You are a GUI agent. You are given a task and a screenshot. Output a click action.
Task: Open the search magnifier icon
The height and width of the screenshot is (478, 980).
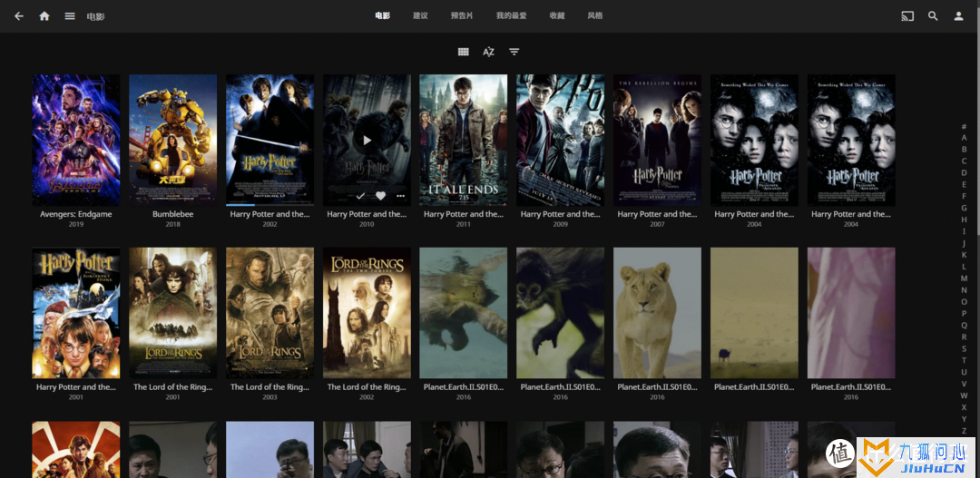[933, 16]
